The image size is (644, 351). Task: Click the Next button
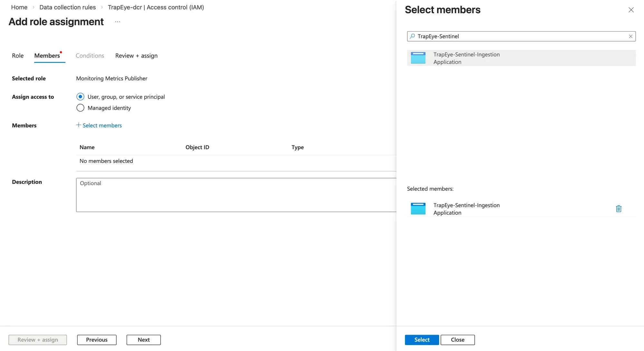point(144,340)
